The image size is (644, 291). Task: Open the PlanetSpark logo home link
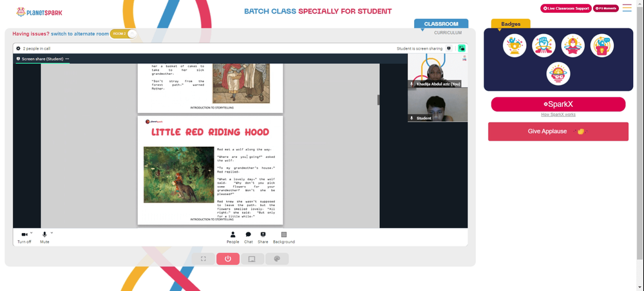(x=39, y=12)
